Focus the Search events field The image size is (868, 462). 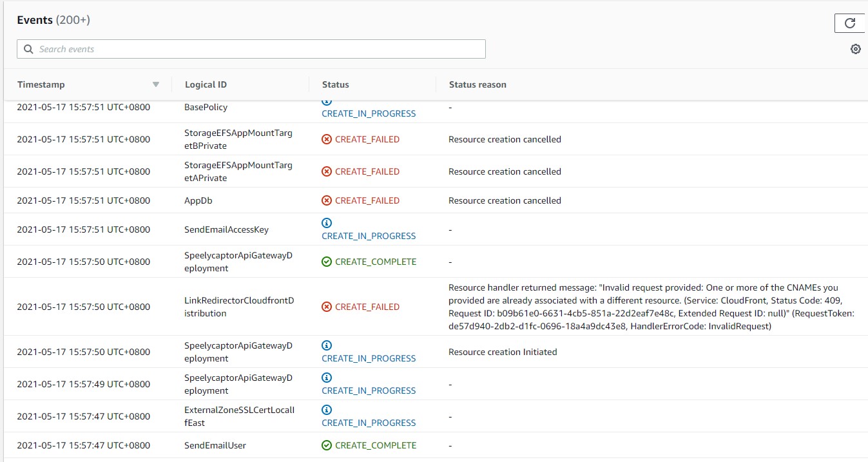[251, 49]
